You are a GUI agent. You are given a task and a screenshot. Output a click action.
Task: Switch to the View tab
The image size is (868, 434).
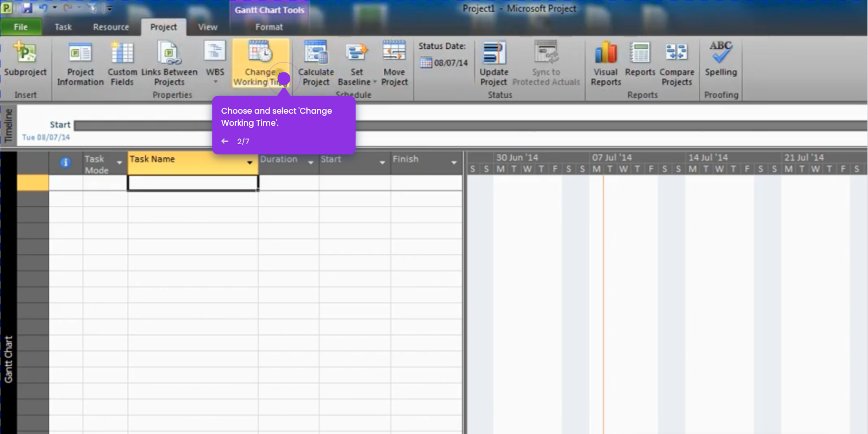tap(208, 27)
